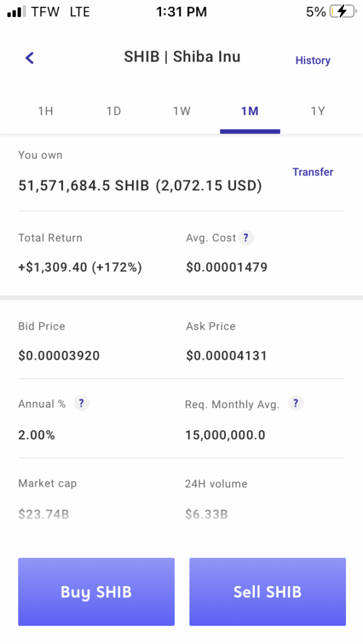Select the 1W time range tab
The height and width of the screenshot is (644, 363).
[x=181, y=111]
